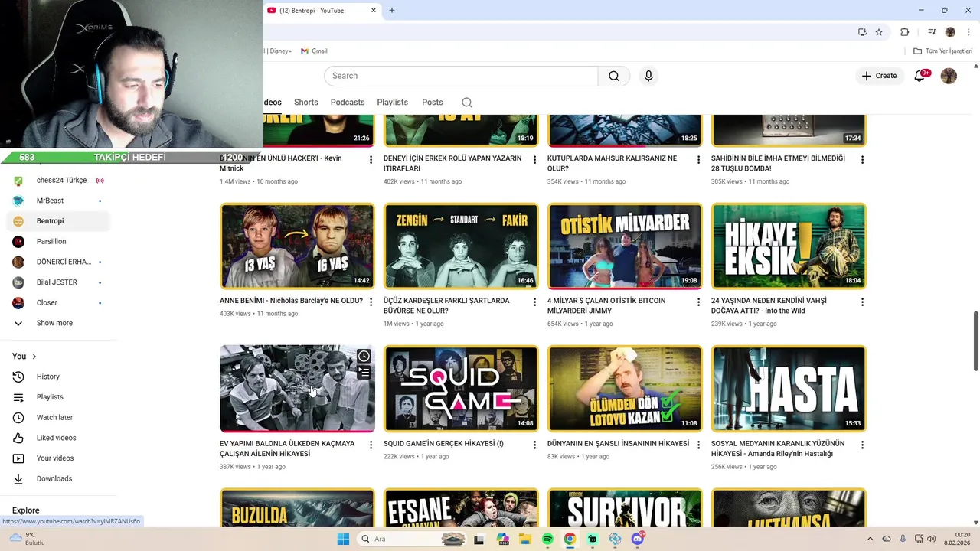Open MrBeast subscription channel
The height and width of the screenshot is (551, 980).
click(x=57, y=201)
